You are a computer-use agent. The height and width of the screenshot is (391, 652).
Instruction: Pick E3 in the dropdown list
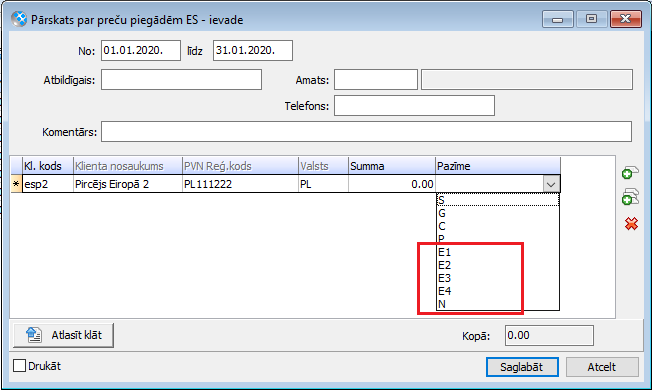coord(498,278)
